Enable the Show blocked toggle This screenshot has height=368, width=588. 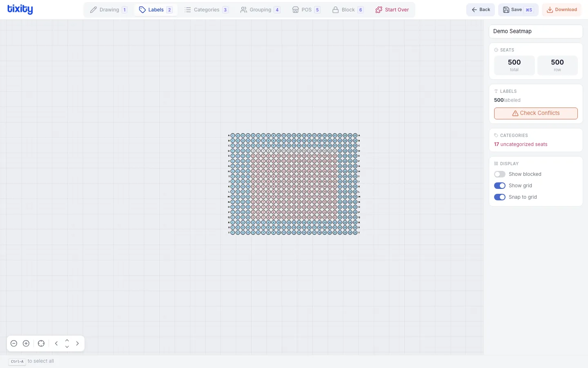click(499, 174)
